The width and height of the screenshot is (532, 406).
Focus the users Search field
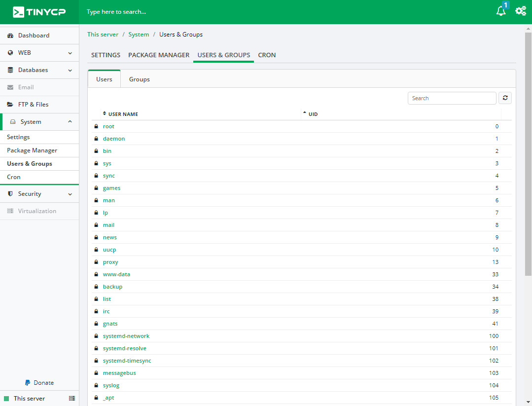[x=452, y=98]
